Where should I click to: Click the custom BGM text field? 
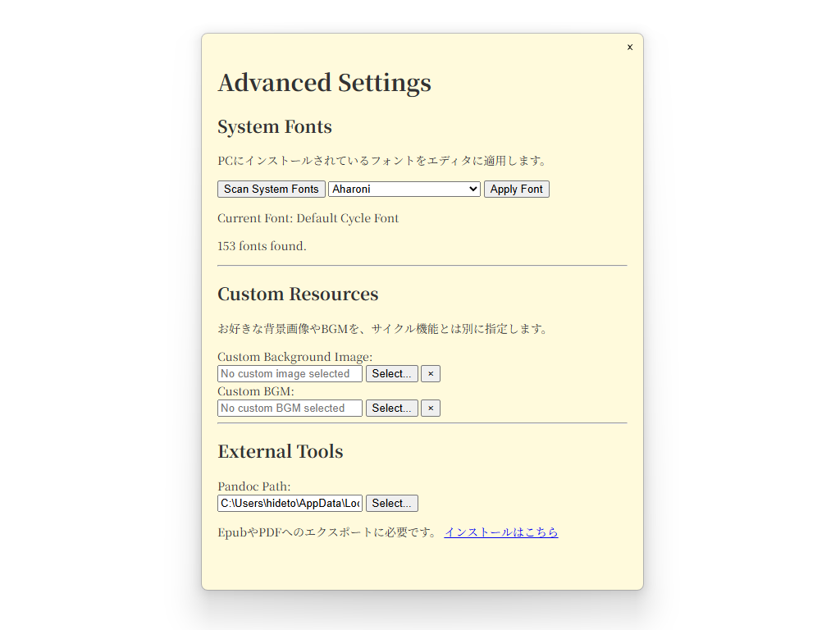289,408
